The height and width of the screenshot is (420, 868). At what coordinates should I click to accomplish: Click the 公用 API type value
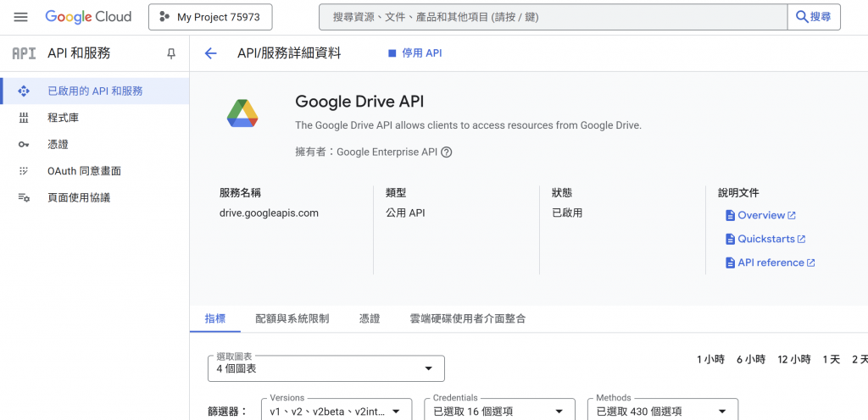pos(405,213)
